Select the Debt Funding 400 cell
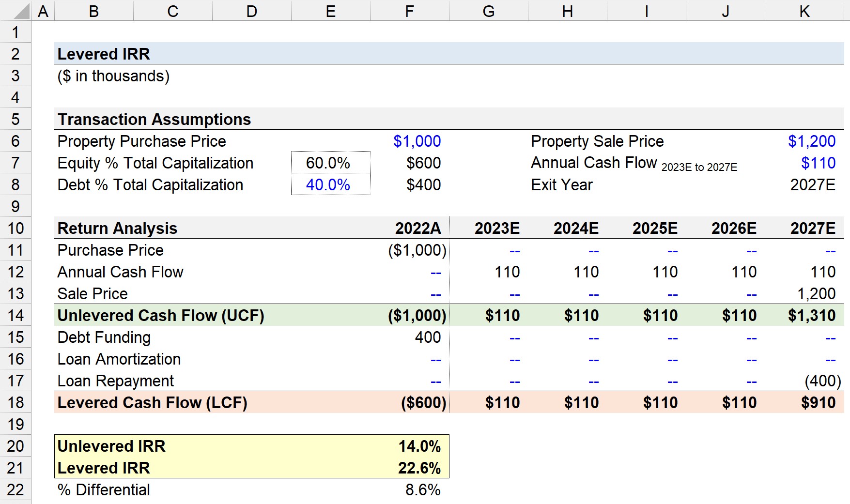The image size is (850, 504). (x=410, y=337)
